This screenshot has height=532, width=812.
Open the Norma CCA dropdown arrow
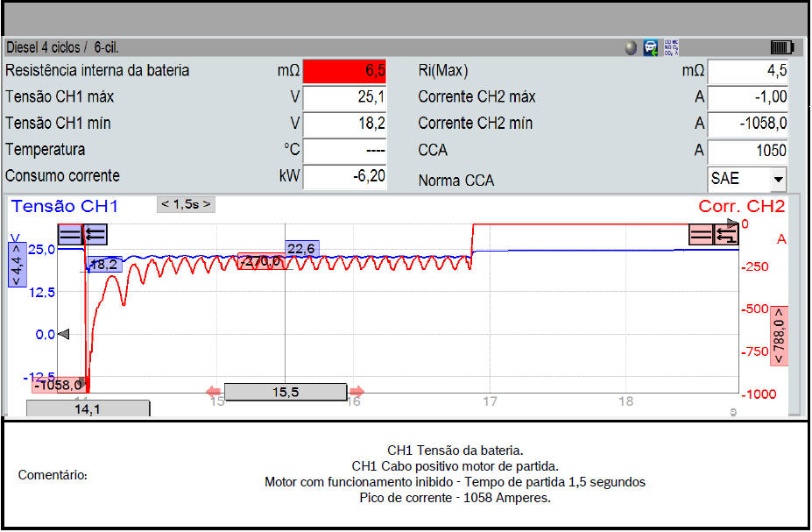[776, 180]
